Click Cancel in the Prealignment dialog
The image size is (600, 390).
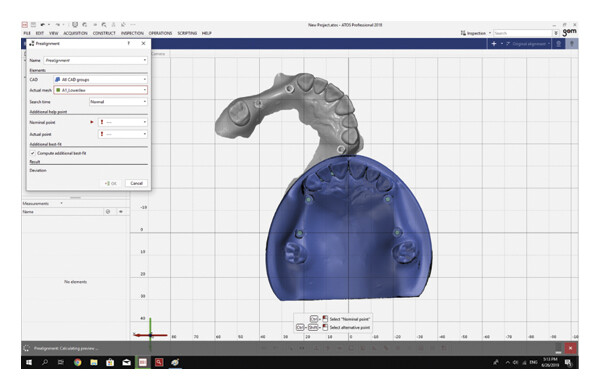pos(136,183)
